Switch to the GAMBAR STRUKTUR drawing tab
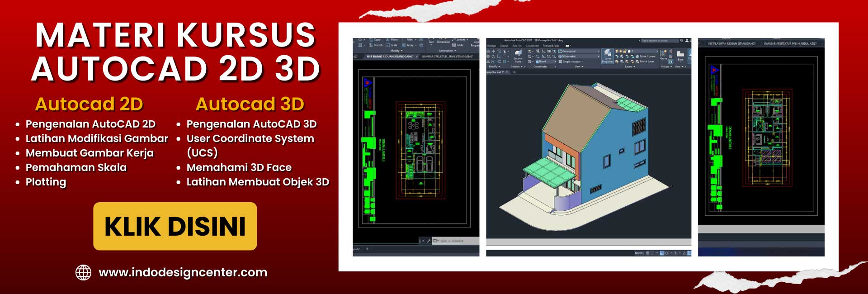 (448, 57)
